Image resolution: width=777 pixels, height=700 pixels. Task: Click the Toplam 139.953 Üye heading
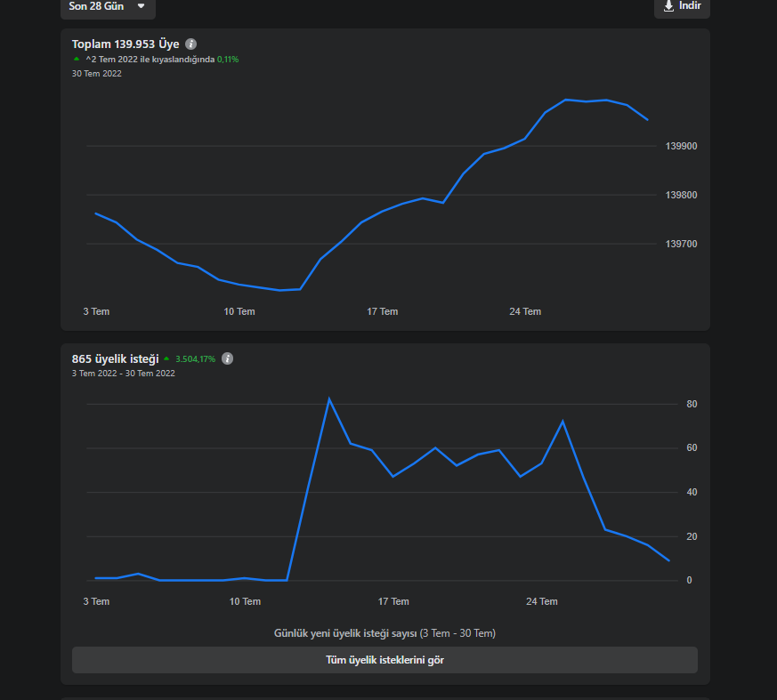(125, 44)
